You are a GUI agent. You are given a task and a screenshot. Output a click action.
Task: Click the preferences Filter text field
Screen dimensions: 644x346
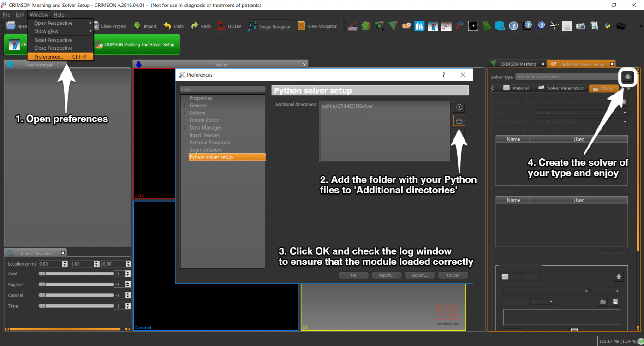point(222,89)
